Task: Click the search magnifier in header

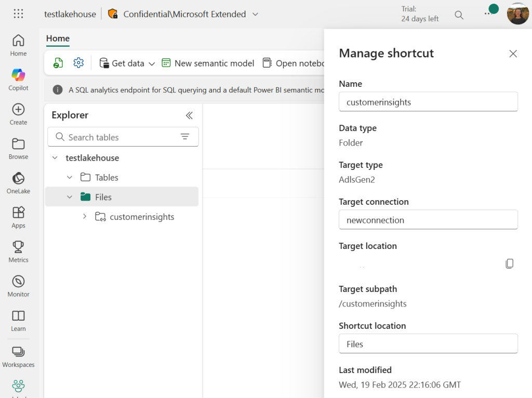Action: tap(459, 15)
